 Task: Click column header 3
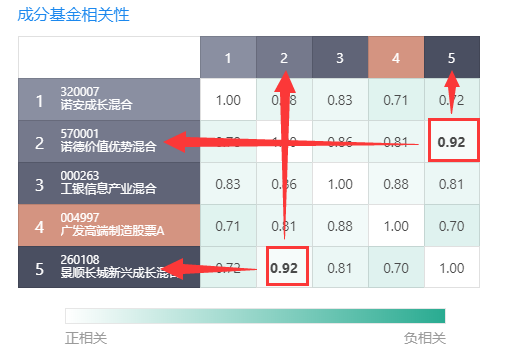click(340, 57)
